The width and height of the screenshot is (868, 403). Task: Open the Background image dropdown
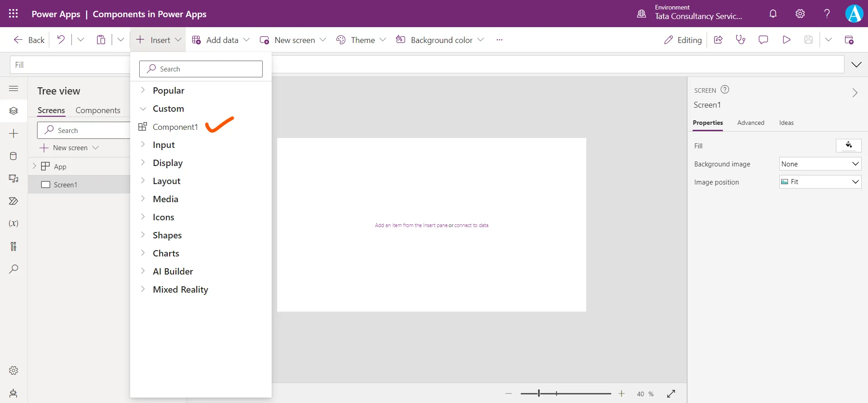(x=820, y=164)
